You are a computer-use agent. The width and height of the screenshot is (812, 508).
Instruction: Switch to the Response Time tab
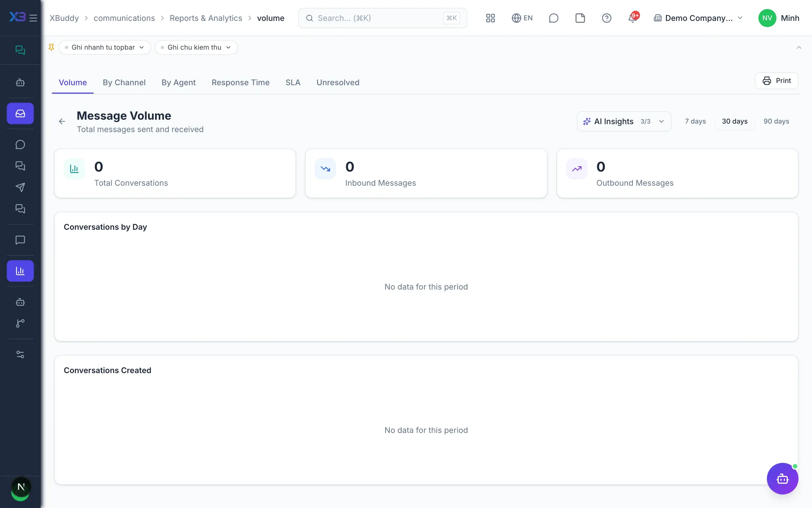click(240, 83)
